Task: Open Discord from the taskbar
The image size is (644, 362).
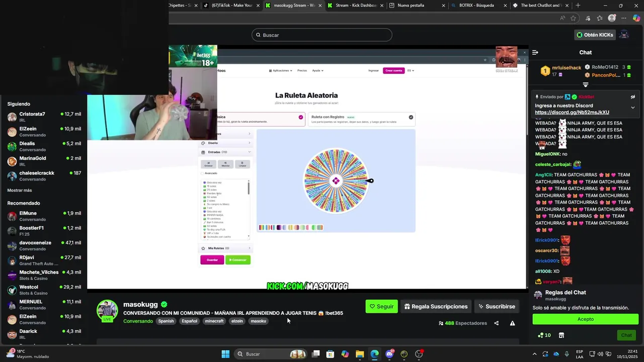Action: tap(389, 354)
